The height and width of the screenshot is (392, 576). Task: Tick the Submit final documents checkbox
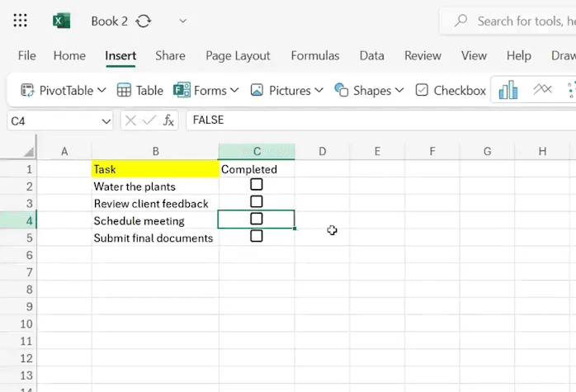click(257, 236)
